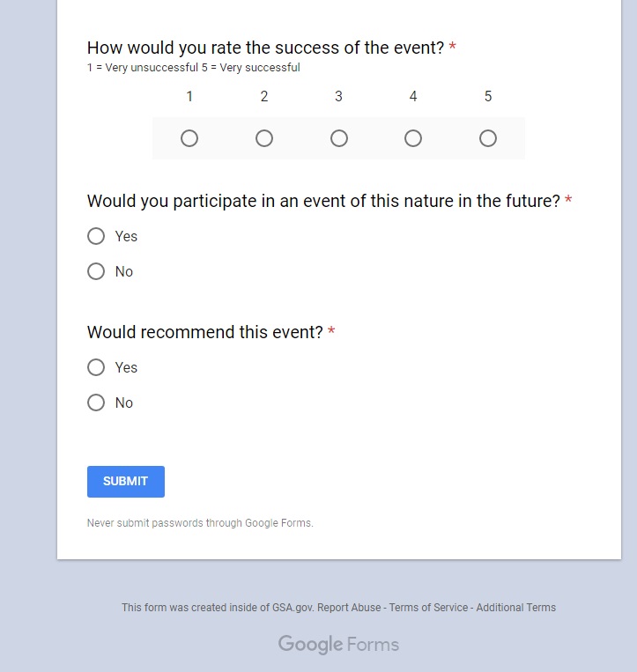Select No for participating in future events

pyautogui.click(x=96, y=271)
